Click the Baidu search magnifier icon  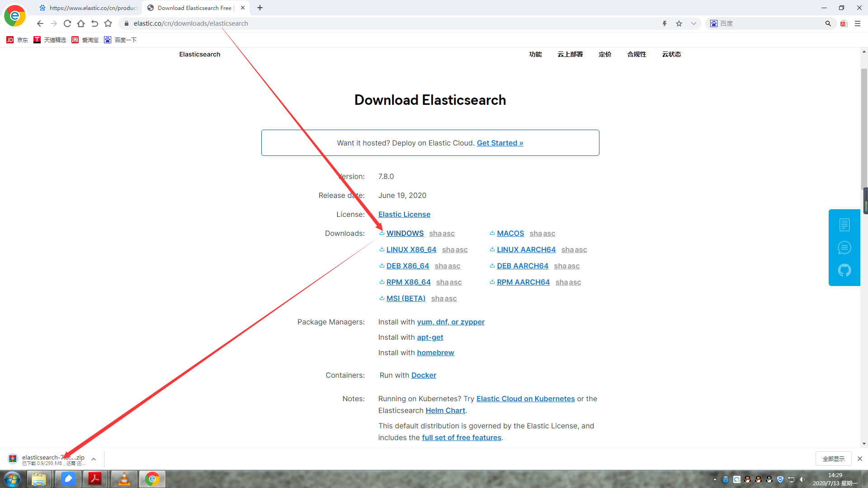[828, 23]
